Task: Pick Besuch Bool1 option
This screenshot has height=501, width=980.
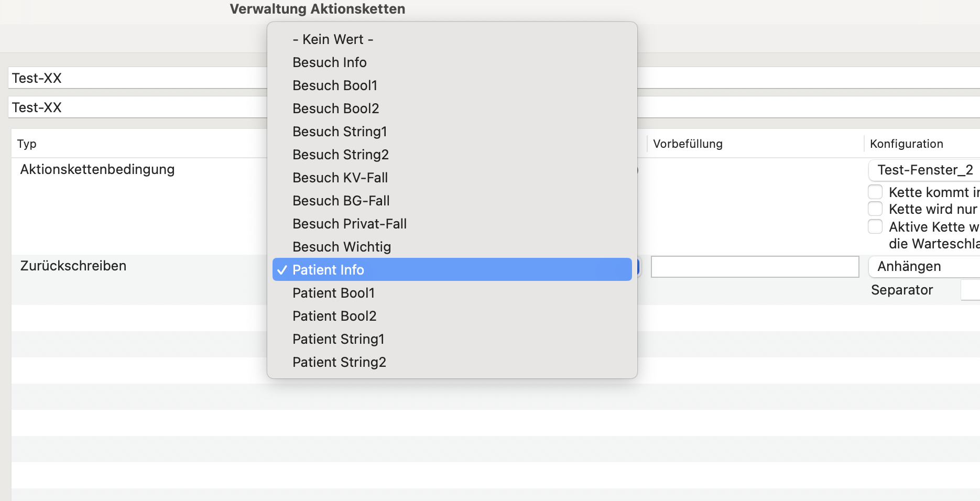Action: [x=452, y=85]
